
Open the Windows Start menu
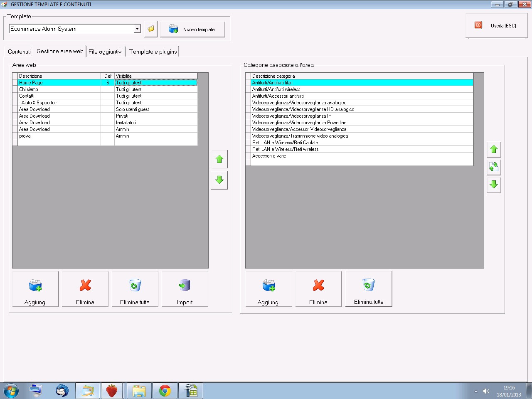[11, 391]
